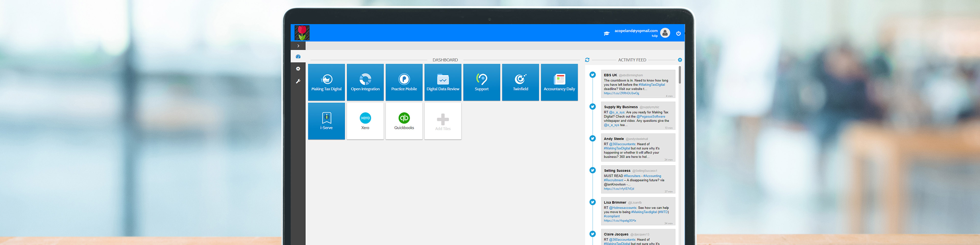Click the user profile avatar
The width and height of the screenshot is (980, 245).
(665, 33)
